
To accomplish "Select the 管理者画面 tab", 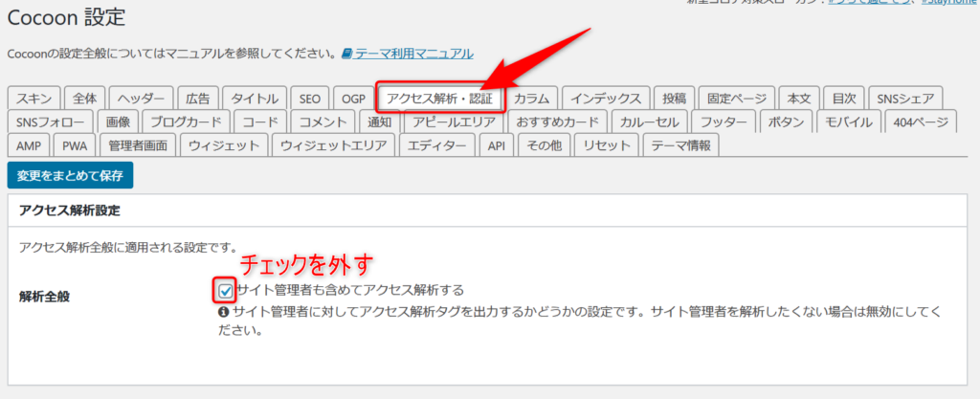I will coord(138,145).
